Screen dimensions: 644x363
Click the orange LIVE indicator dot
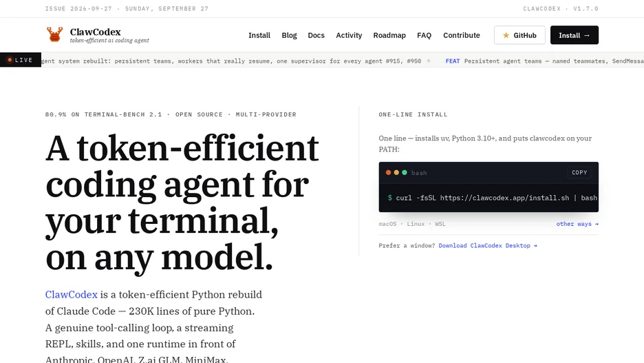coord(10,60)
